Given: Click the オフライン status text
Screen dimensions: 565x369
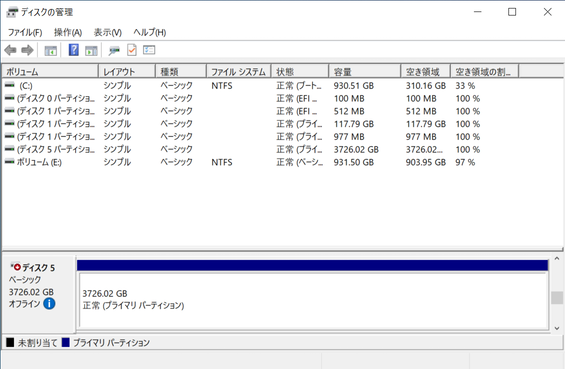Looking at the screenshot, I should [25, 304].
